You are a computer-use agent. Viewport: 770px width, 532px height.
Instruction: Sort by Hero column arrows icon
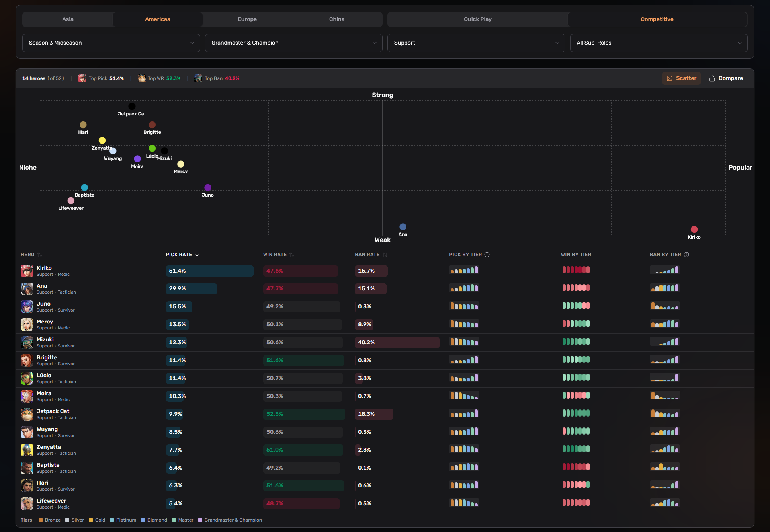click(x=40, y=255)
